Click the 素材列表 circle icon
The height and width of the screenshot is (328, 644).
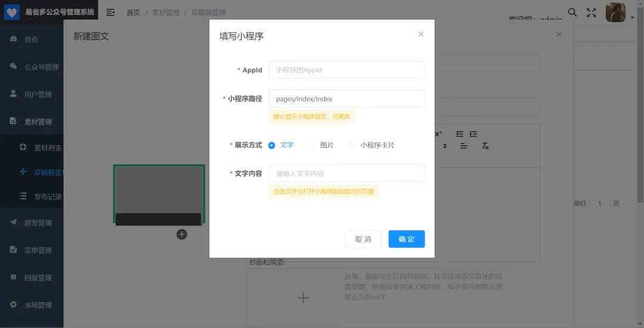coord(23,147)
